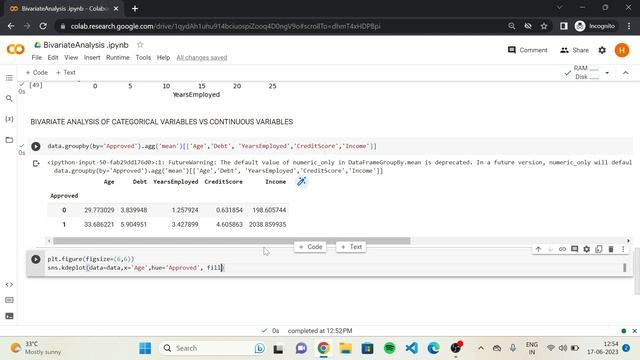Reload the page
The height and width of the screenshot is (360, 640).
click(43, 26)
